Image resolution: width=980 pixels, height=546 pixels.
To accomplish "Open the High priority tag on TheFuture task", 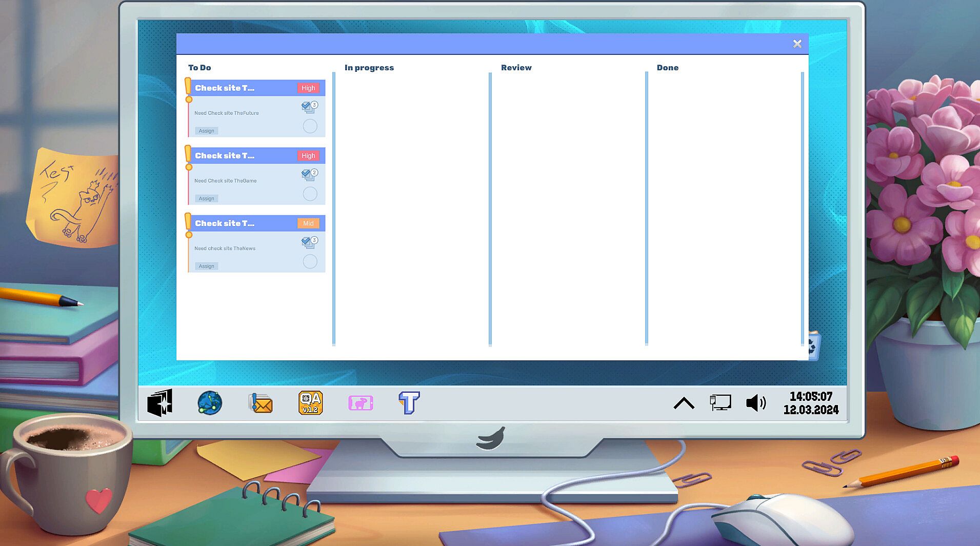I will click(308, 88).
